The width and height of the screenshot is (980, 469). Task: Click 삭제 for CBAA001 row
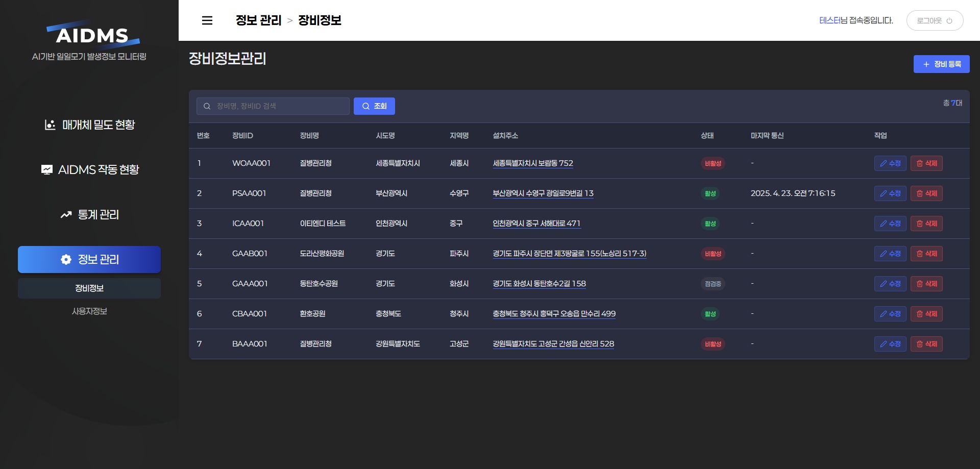click(x=926, y=314)
